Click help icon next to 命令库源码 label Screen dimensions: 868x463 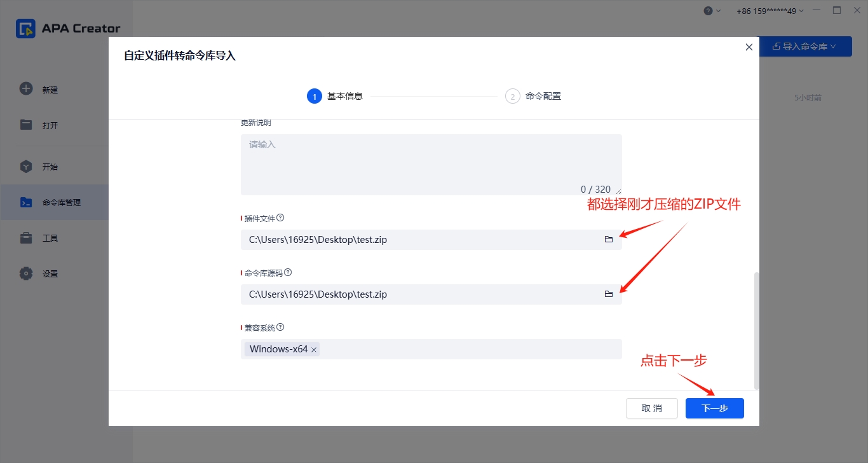(x=288, y=272)
